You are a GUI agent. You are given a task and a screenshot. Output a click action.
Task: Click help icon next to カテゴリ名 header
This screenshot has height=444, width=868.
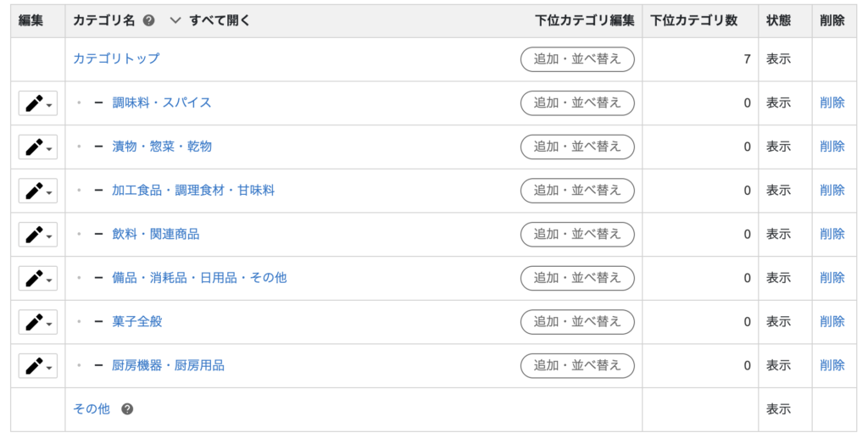coord(149,20)
